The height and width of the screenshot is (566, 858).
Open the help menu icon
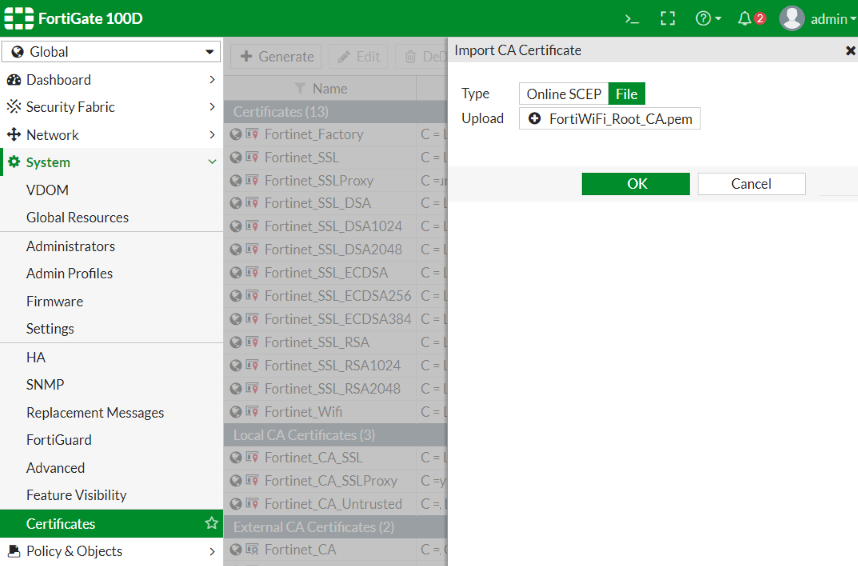708,19
